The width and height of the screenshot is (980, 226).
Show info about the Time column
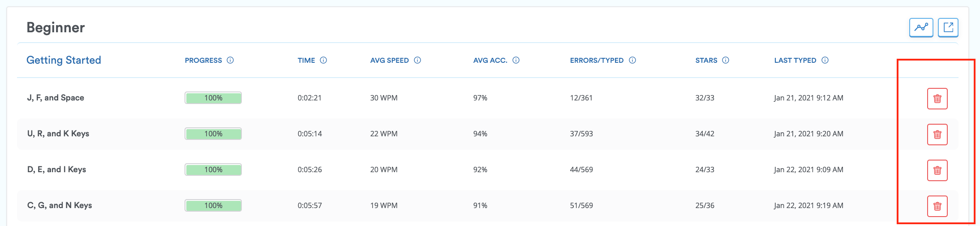click(323, 60)
